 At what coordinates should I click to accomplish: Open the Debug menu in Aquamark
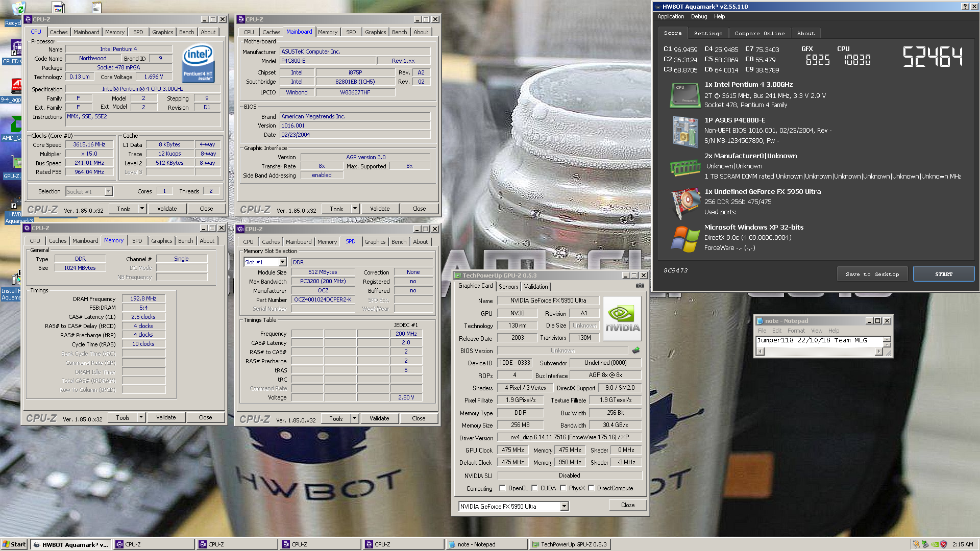[x=699, y=16]
